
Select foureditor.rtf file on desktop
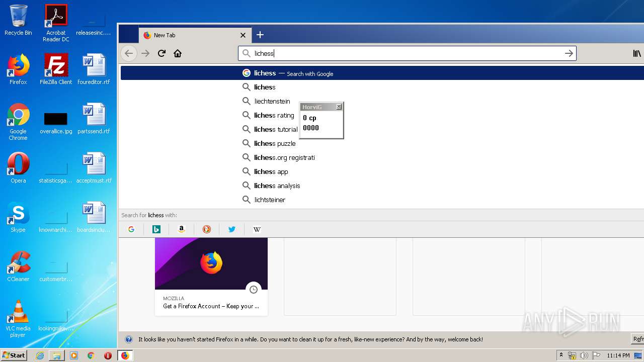pos(94,69)
